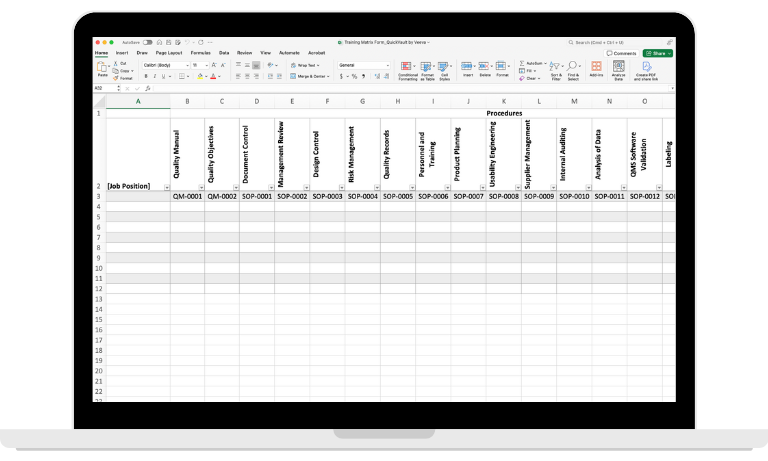Click Create PDF and share link
The height and width of the screenshot is (461, 768).
(646, 68)
